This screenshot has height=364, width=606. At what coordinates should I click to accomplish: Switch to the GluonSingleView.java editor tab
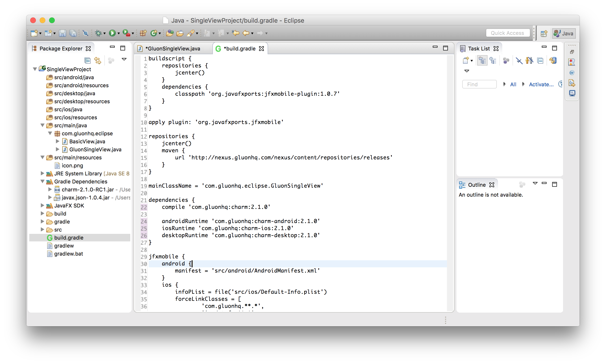pyautogui.click(x=173, y=49)
